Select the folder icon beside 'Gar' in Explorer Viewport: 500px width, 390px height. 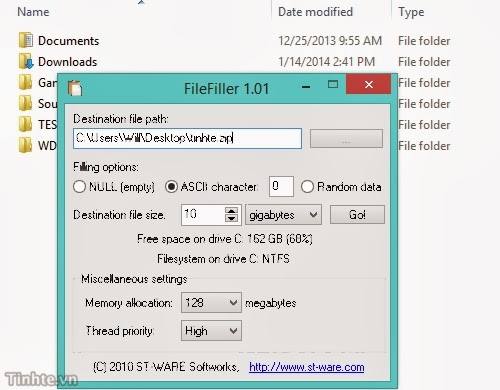point(26,82)
